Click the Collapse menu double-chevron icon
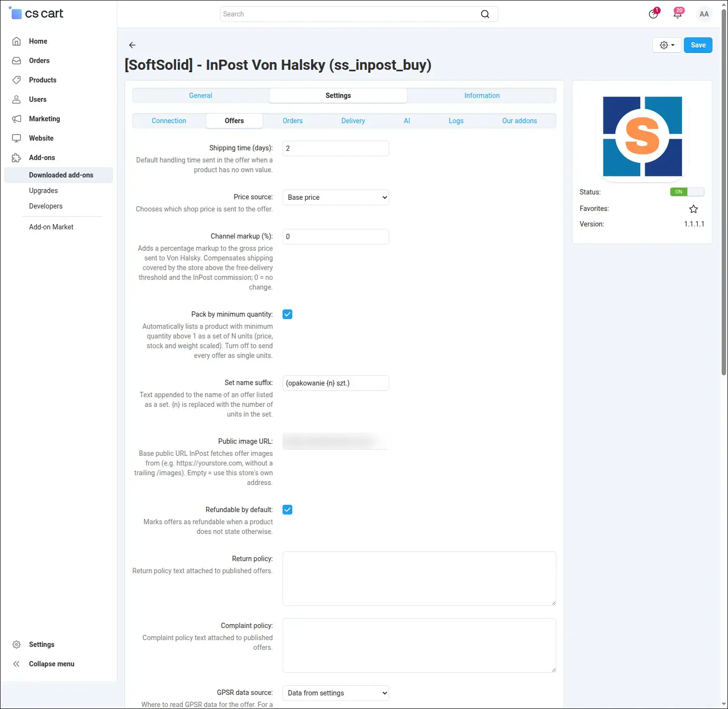 16,664
